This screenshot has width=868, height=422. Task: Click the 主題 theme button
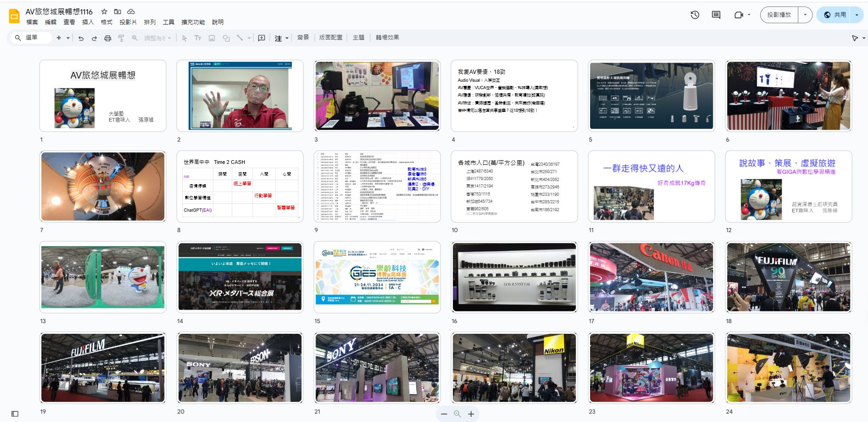(358, 38)
